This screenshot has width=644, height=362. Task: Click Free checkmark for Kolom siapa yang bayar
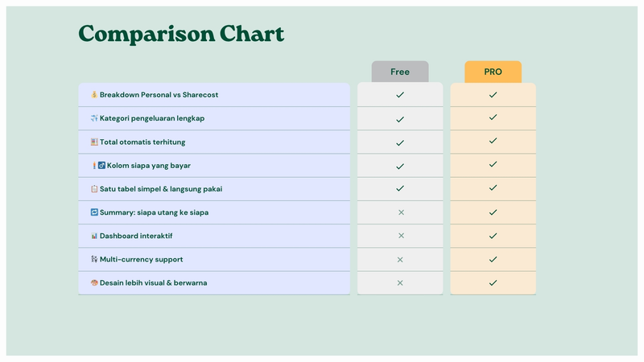click(400, 167)
